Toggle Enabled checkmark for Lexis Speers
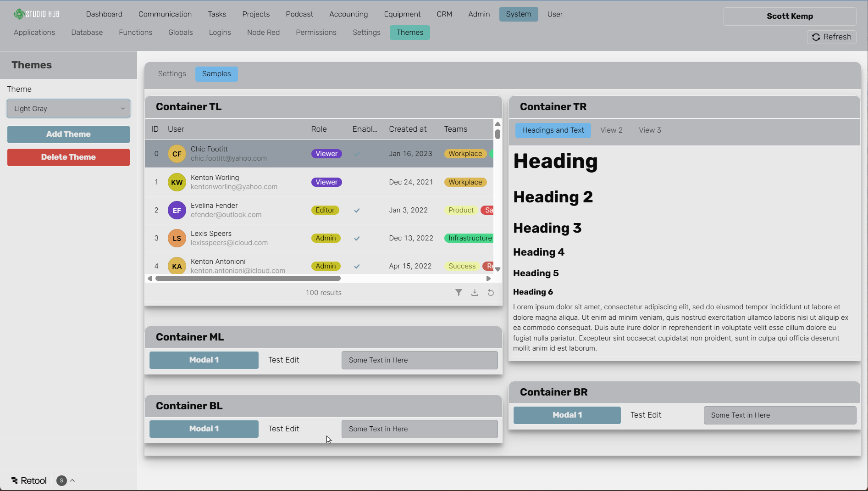Image resolution: width=868 pixels, height=491 pixels. 357,239
